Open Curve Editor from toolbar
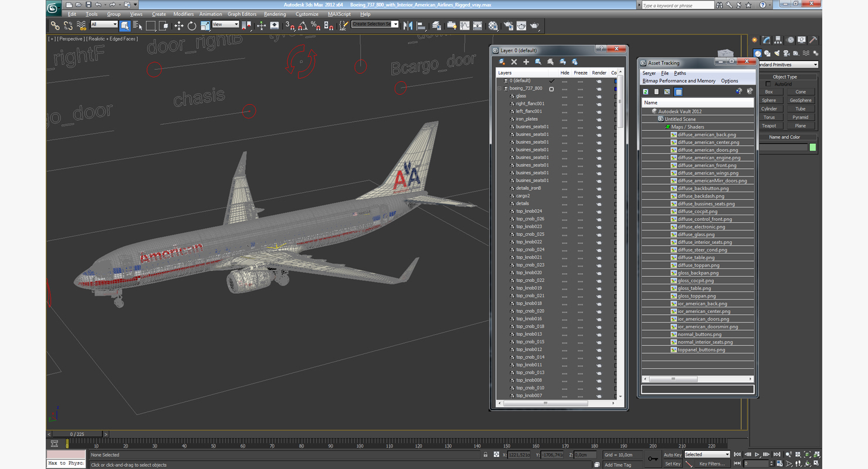This screenshot has width=868, height=469. point(465,26)
